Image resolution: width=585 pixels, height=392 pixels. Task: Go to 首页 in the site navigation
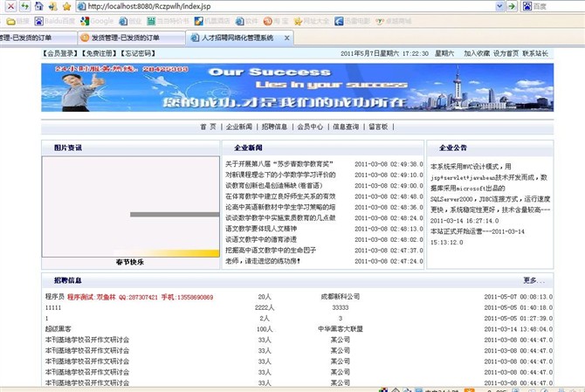208,127
